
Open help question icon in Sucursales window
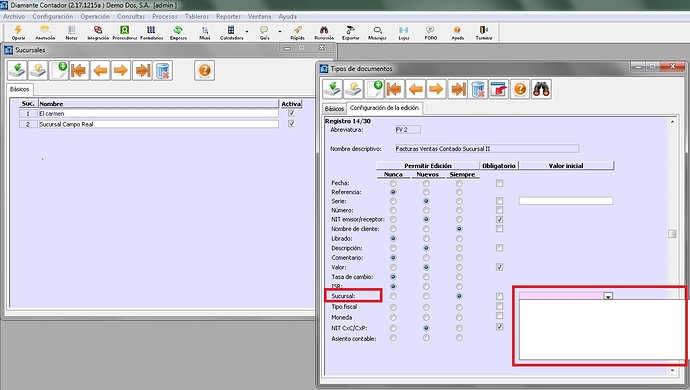[x=205, y=70]
